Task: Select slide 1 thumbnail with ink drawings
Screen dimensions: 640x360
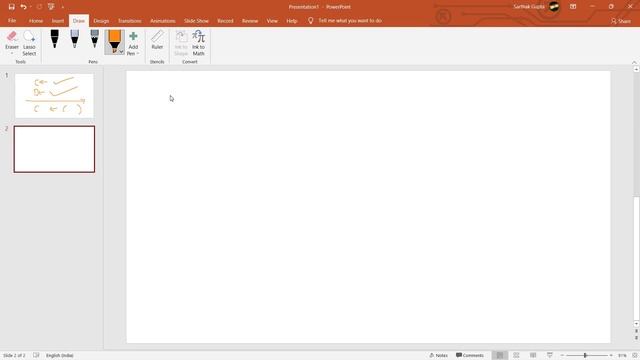Action: coord(54,96)
